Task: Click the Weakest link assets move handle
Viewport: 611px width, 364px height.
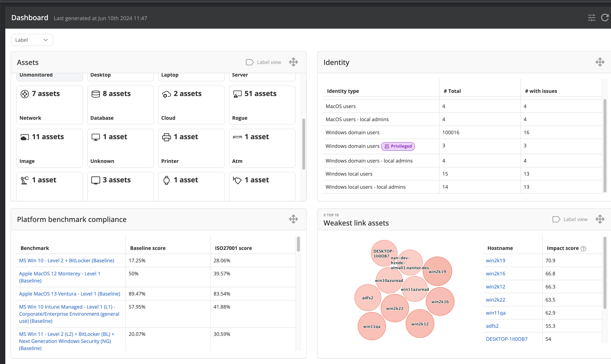Action: (600, 219)
